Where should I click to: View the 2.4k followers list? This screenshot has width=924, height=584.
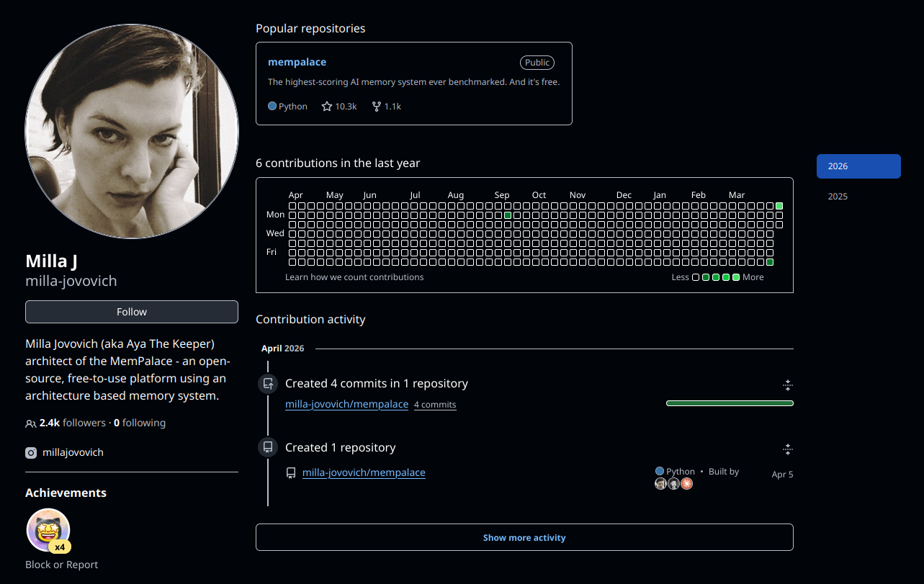coord(72,423)
